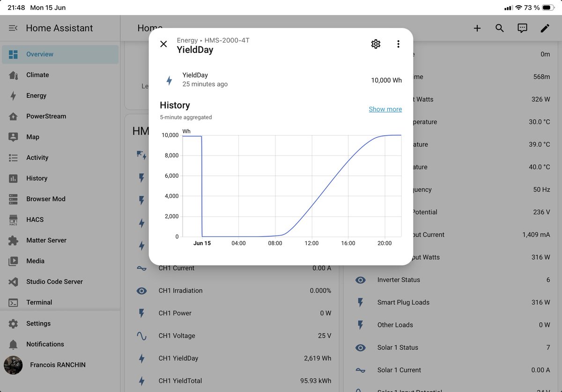Click the Studio Code Server icon
The image size is (562, 392).
(x=13, y=282)
